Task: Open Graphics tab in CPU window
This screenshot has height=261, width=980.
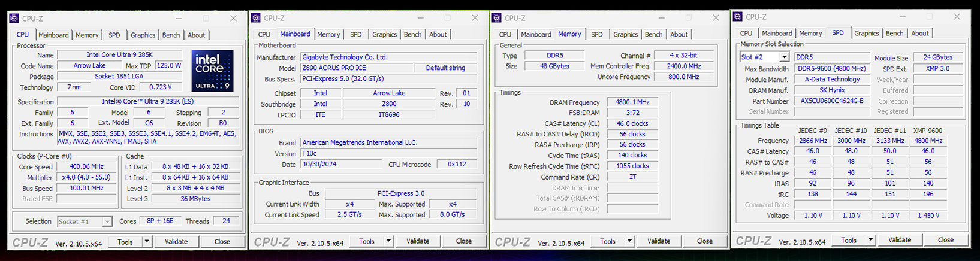Action: [143, 35]
